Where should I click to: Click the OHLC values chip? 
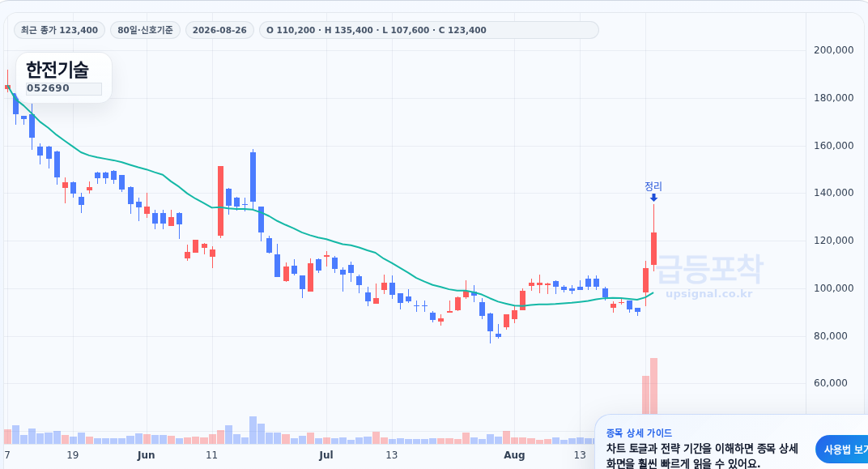coord(428,30)
